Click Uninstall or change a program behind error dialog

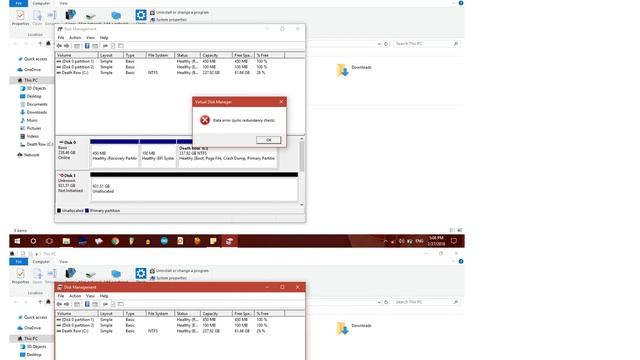[179, 13]
